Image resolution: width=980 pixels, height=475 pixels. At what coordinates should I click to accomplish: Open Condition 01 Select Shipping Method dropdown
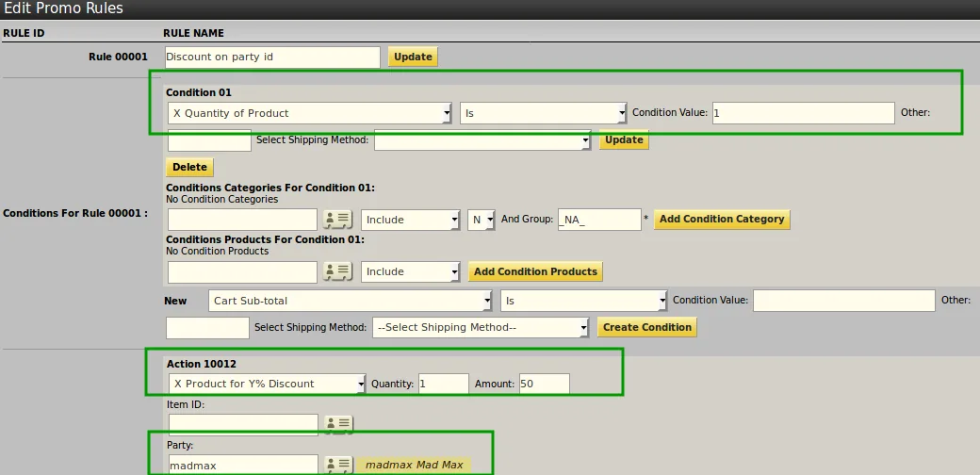coord(482,140)
